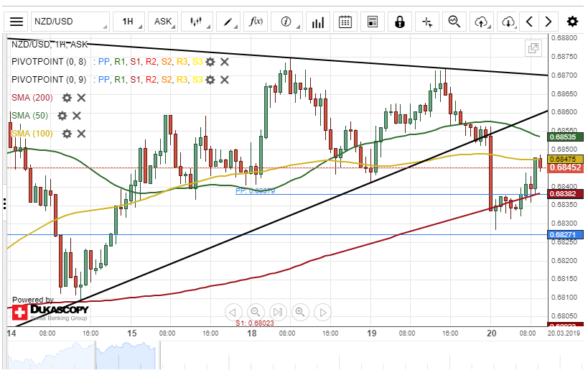
Task: Open the hamburger main menu
Action: [17, 22]
